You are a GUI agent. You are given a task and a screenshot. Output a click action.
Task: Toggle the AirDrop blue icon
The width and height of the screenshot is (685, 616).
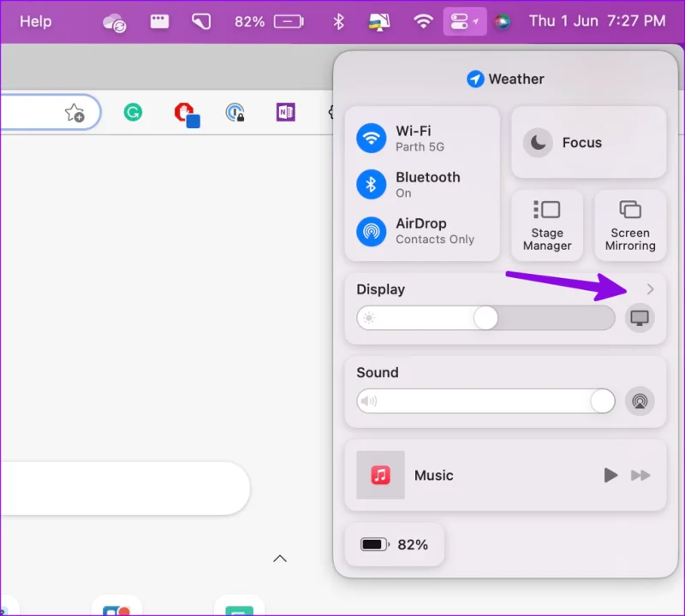371,231
